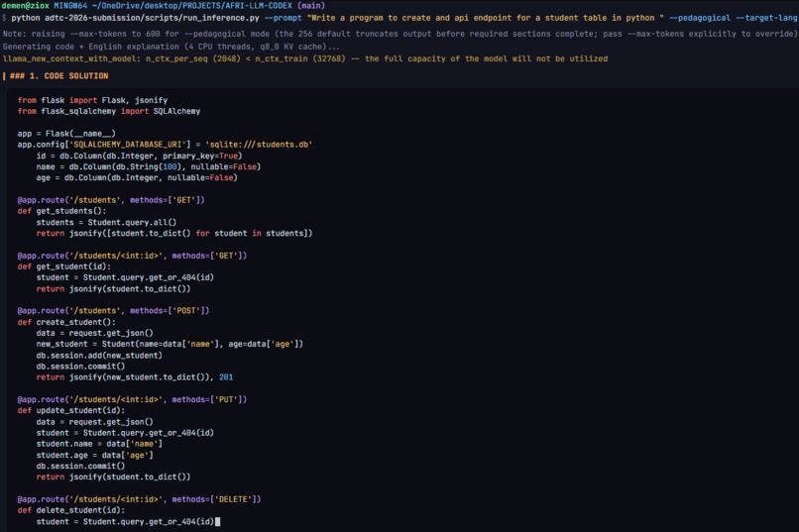The image size is (799, 532).
Task: Click the 'db.session.add(new_student)' line
Action: (x=99, y=356)
